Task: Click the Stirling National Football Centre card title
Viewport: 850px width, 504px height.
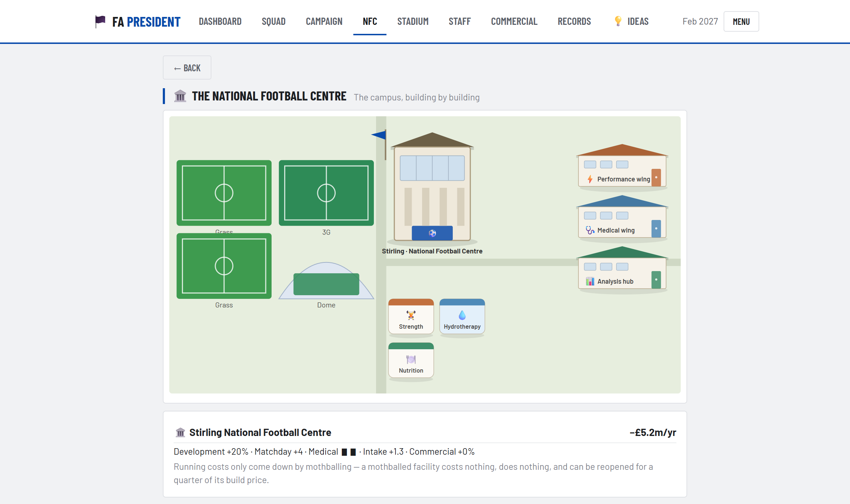Action: [260, 432]
